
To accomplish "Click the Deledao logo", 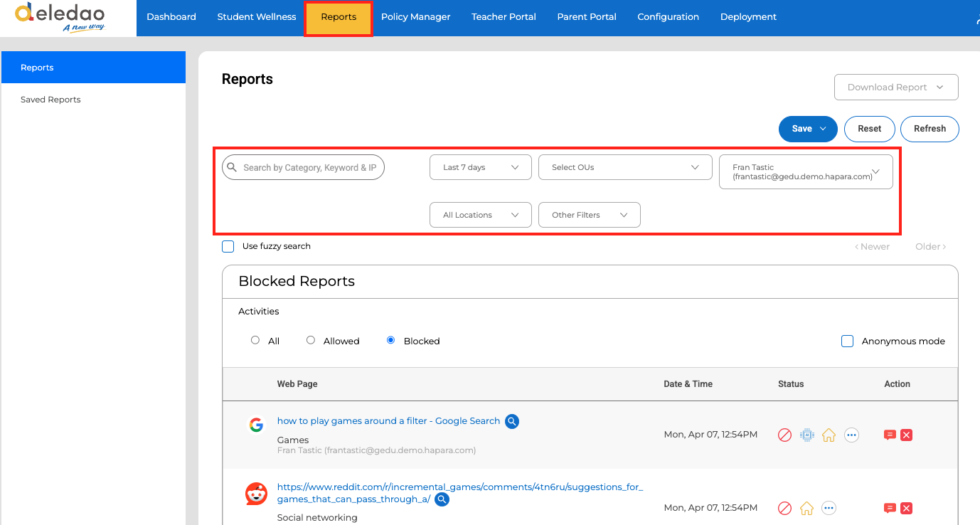I will [60, 18].
